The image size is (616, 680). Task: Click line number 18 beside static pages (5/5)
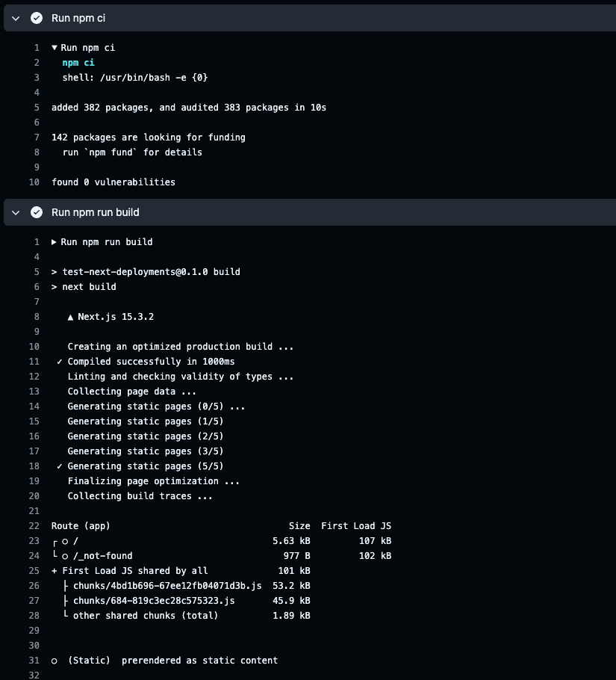[34, 466]
